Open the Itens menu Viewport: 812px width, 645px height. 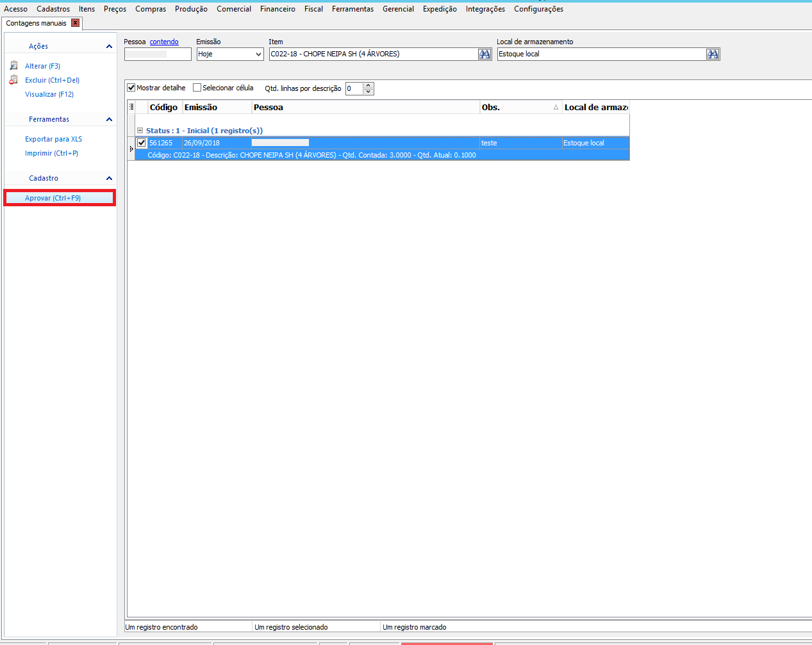point(87,9)
